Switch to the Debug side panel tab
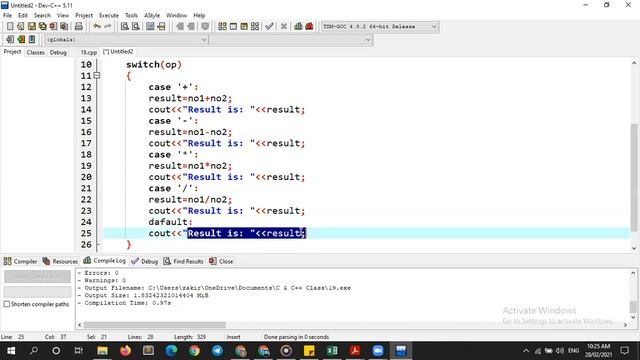 (x=58, y=53)
